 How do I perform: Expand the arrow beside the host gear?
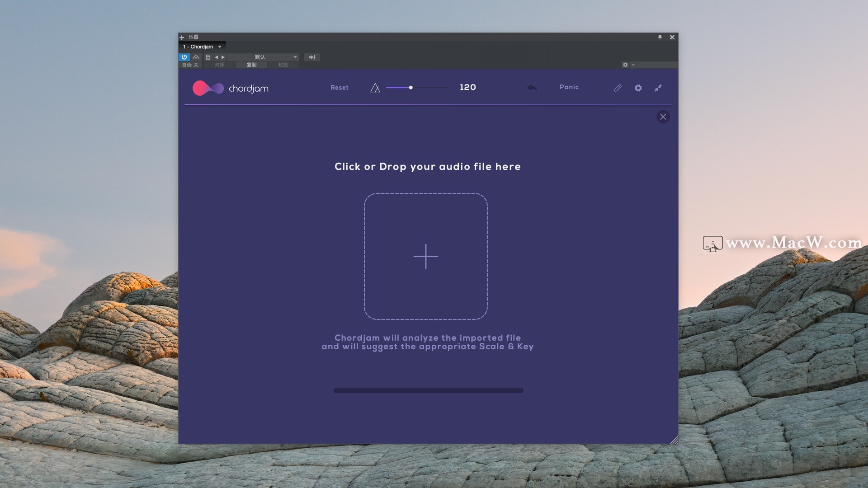[x=633, y=65]
